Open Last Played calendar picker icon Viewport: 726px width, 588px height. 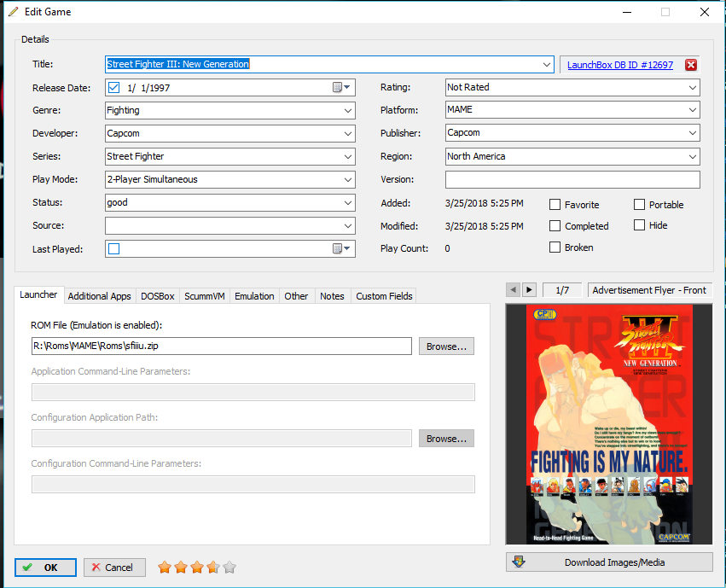click(x=341, y=248)
